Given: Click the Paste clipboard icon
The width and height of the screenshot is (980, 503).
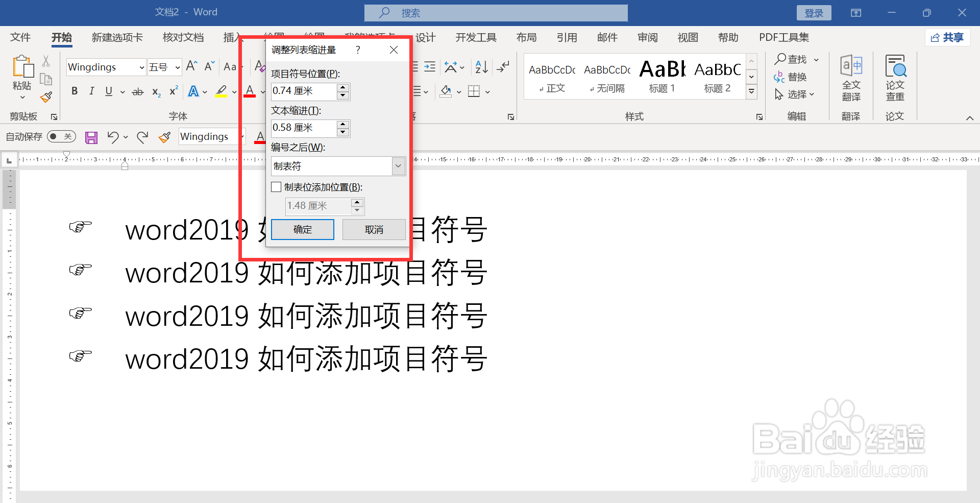Looking at the screenshot, I should click(x=22, y=67).
